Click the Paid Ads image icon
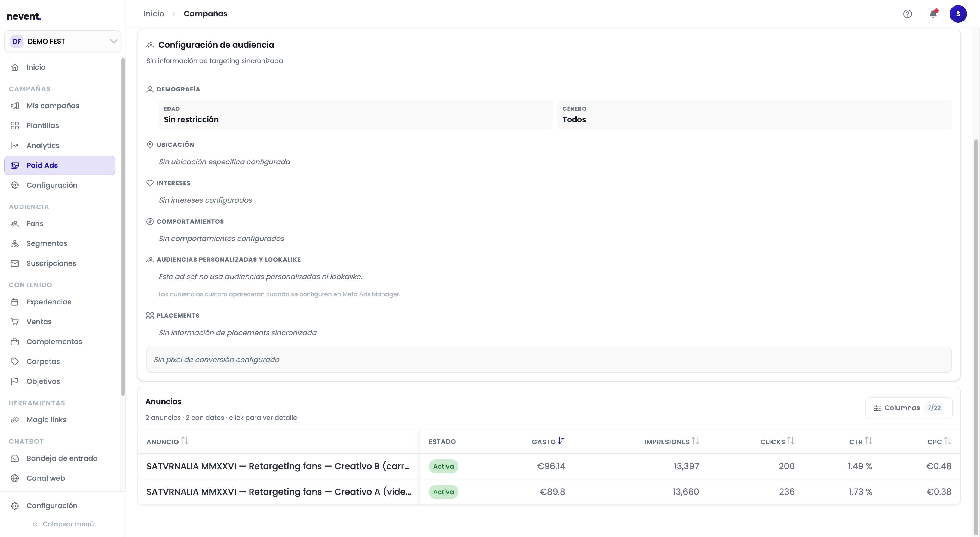 pyautogui.click(x=15, y=165)
